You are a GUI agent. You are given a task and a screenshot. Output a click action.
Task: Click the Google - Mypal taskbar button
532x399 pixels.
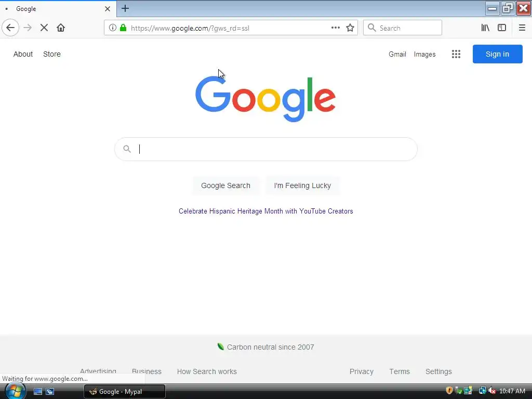tap(125, 392)
